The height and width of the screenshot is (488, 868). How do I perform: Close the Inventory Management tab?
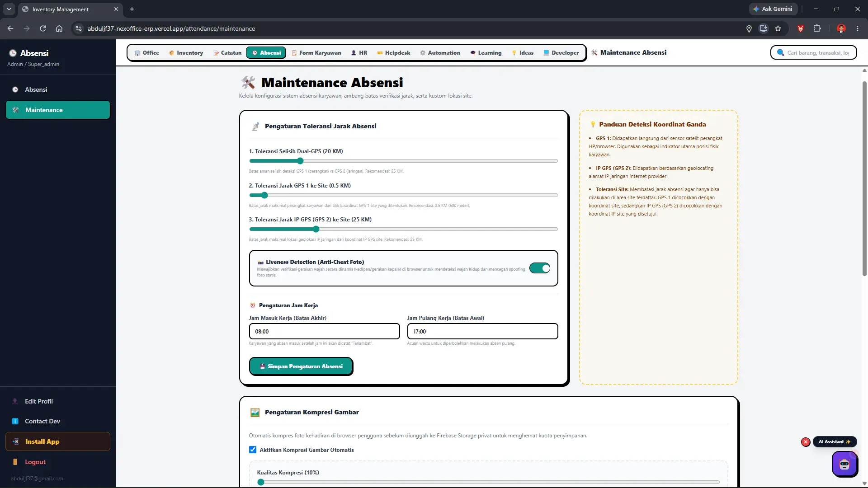[x=116, y=9]
